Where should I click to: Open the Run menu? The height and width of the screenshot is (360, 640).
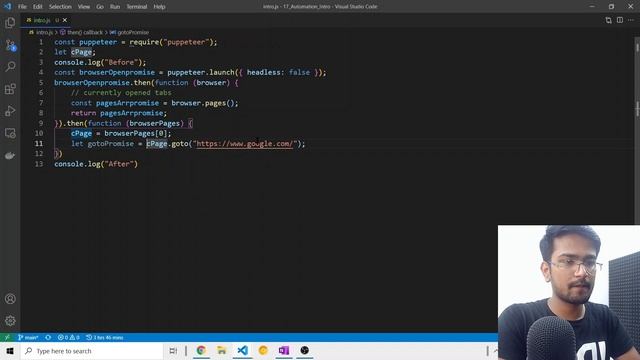[x=115, y=7]
